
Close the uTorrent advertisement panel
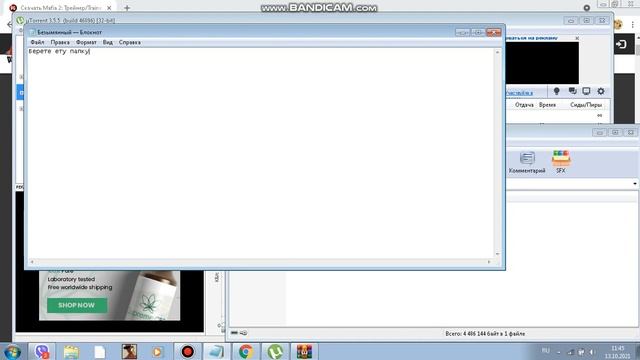tap(577, 38)
